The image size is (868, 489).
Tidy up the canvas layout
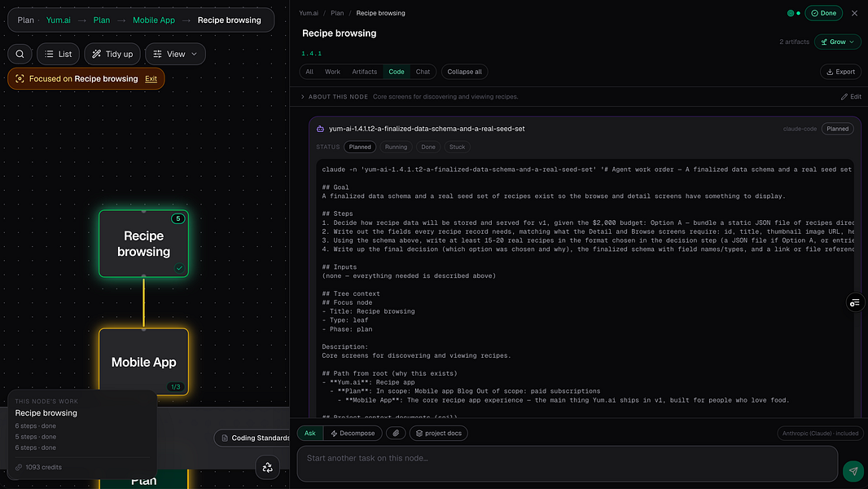pos(112,54)
